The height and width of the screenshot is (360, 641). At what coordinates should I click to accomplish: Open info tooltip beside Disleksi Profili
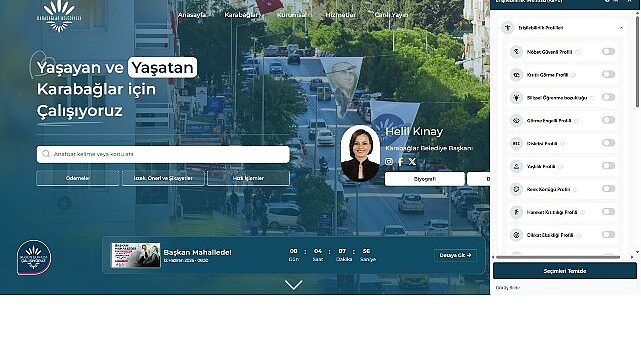tap(563, 144)
